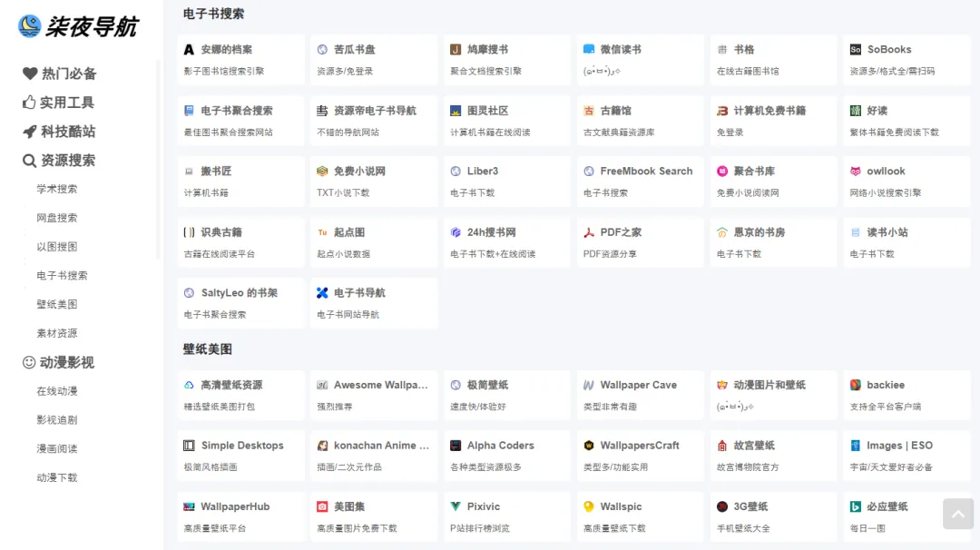Go to 动漫下载 in the sidebar
Viewport: 980px width, 550px height.
point(57,477)
